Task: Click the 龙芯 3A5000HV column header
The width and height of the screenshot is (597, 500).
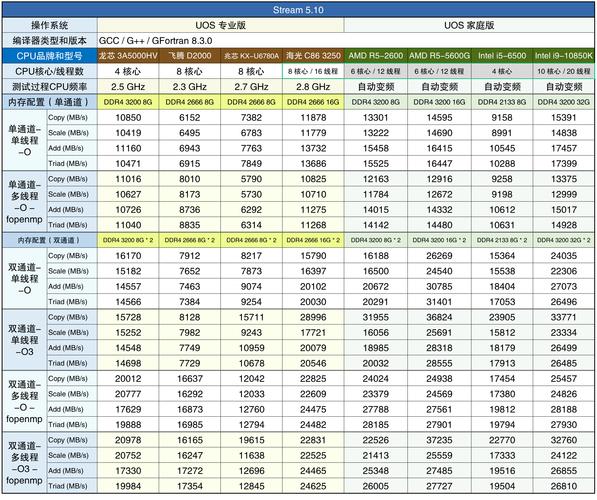Action: click(128, 56)
